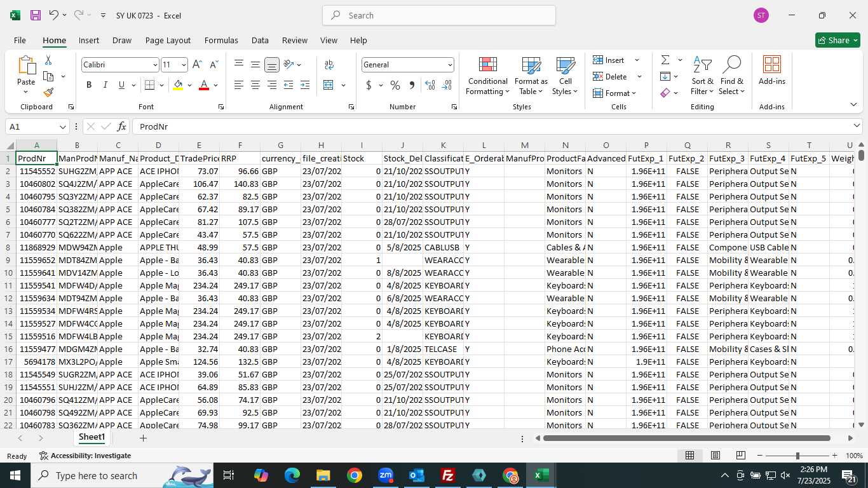
Task: Insert function with fx button
Action: click(x=122, y=126)
